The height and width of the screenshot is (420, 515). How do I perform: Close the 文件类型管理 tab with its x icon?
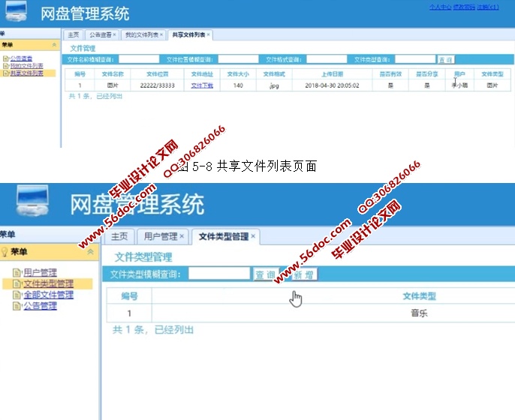click(x=253, y=236)
